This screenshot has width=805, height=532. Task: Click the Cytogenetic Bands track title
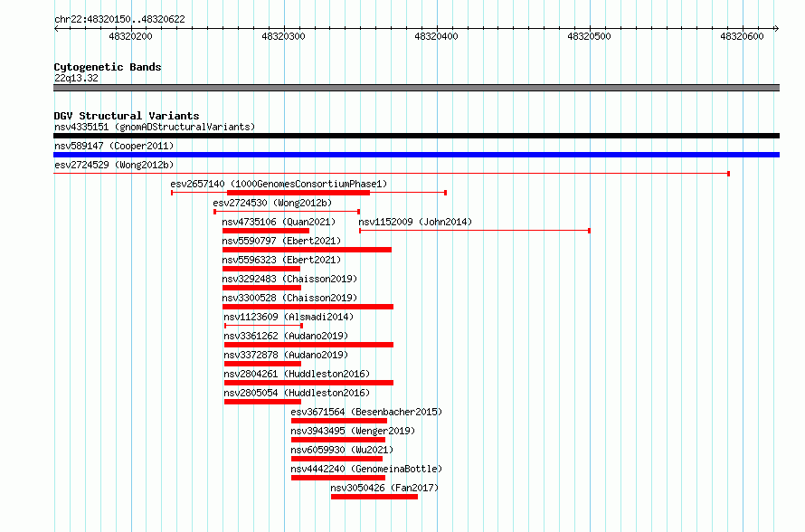108,67
